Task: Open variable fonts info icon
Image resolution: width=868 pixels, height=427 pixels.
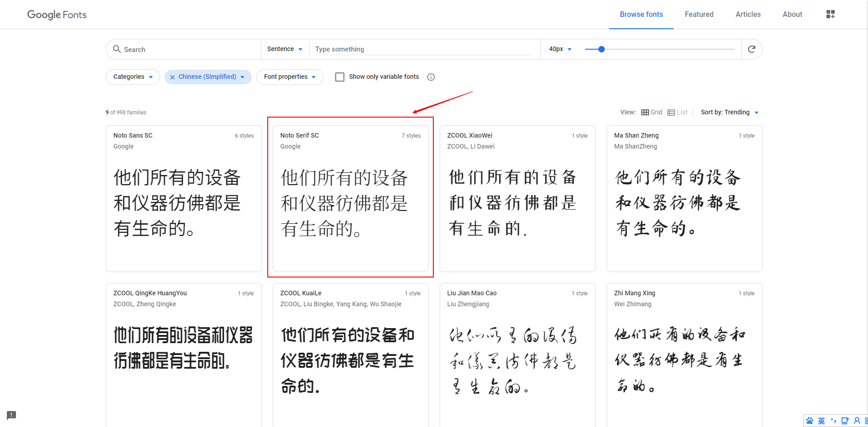Action: (431, 77)
